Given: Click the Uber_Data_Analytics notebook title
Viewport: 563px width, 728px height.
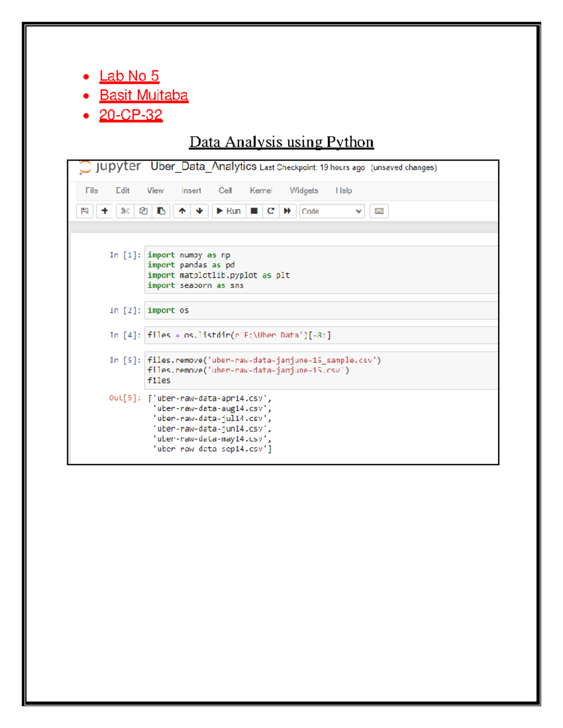Looking at the screenshot, I should coord(203,166).
